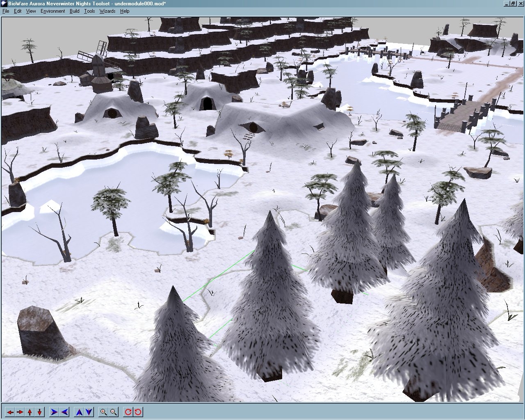The width and height of the screenshot is (525, 420).
Task: Click the red up arrow camera button
Action: [30, 412]
